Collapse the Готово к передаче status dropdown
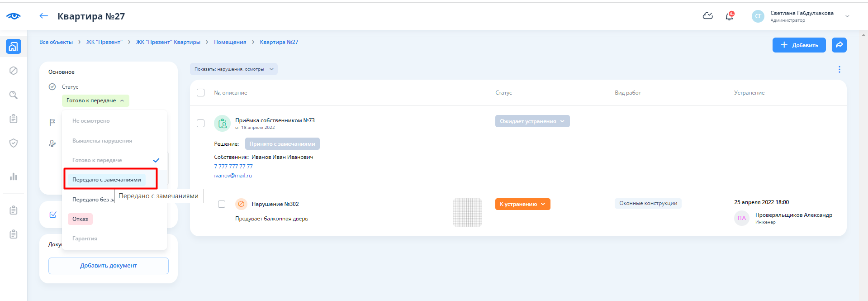868x301 pixels. (x=95, y=100)
